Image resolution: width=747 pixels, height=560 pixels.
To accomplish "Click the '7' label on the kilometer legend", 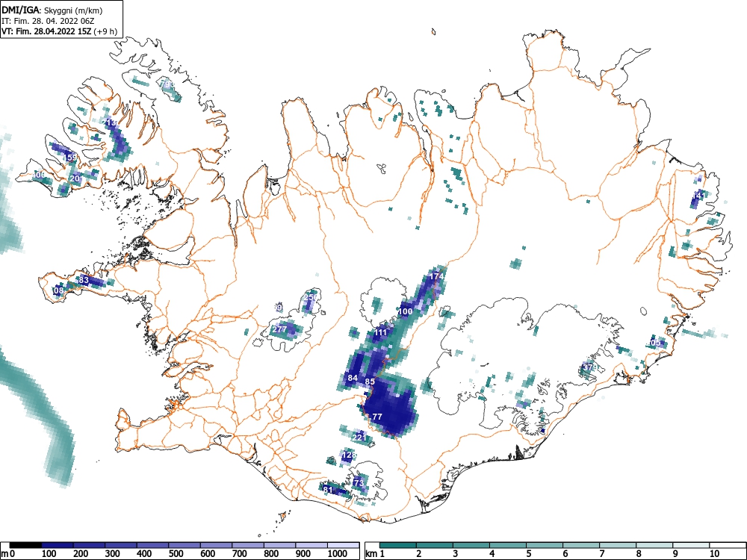I will click(x=602, y=554).
